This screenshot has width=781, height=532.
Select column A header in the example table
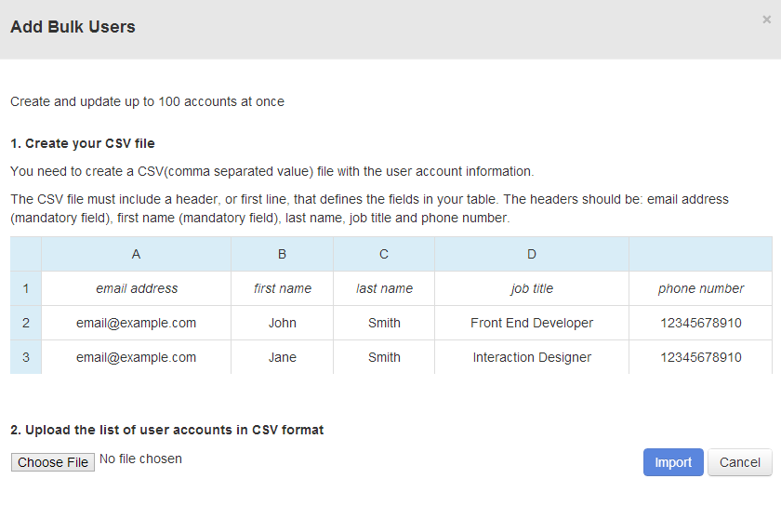(136, 254)
